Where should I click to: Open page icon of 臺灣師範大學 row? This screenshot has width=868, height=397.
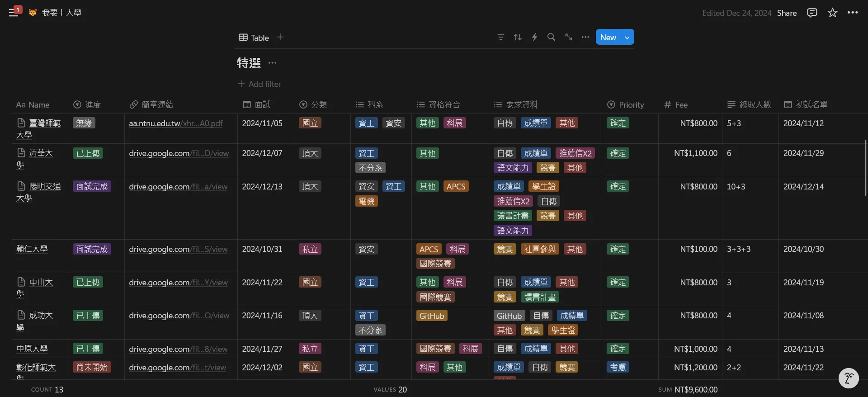[21, 123]
